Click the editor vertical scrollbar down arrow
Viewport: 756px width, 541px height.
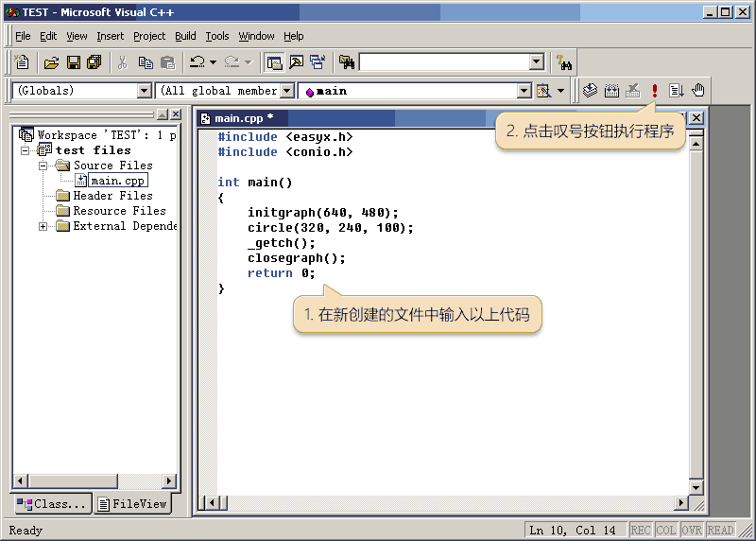pyautogui.click(x=696, y=487)
